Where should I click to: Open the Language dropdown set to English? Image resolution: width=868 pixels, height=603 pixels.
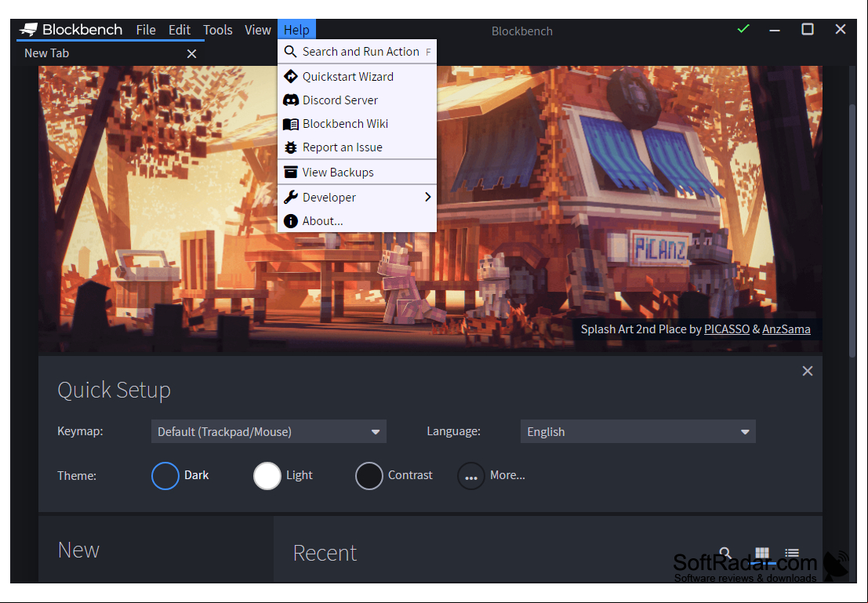(637, 431)
